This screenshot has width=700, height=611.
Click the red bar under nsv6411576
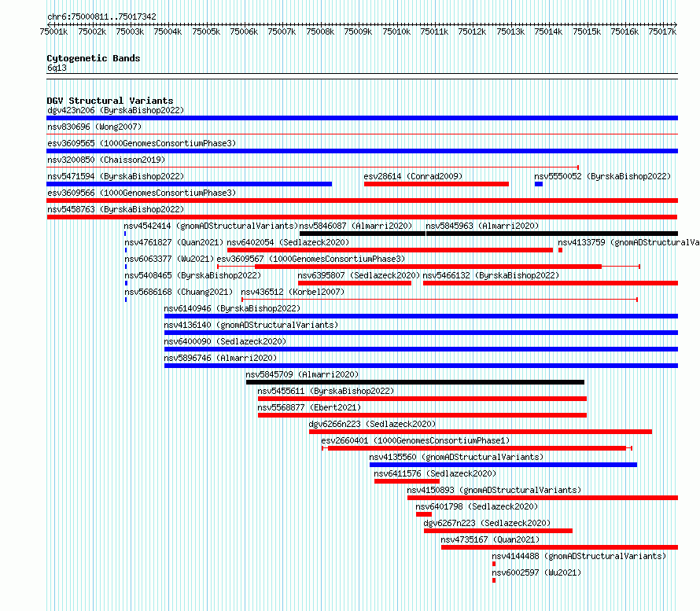point(407,481)
